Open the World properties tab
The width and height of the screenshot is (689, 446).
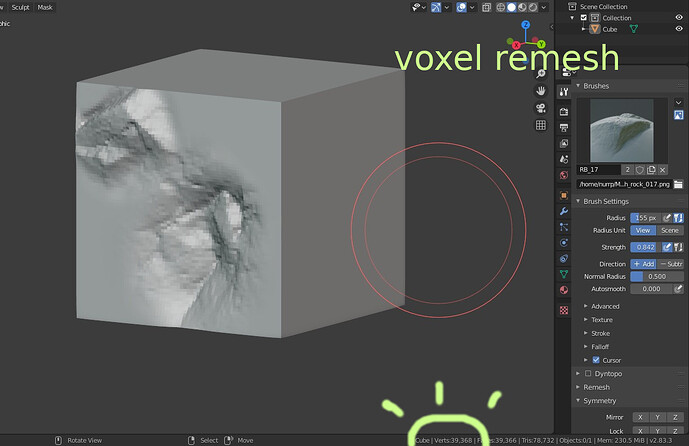point(564,175)
